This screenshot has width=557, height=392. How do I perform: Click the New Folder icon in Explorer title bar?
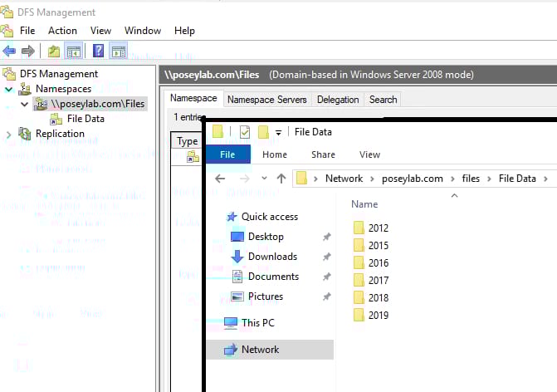pos(263,132)
